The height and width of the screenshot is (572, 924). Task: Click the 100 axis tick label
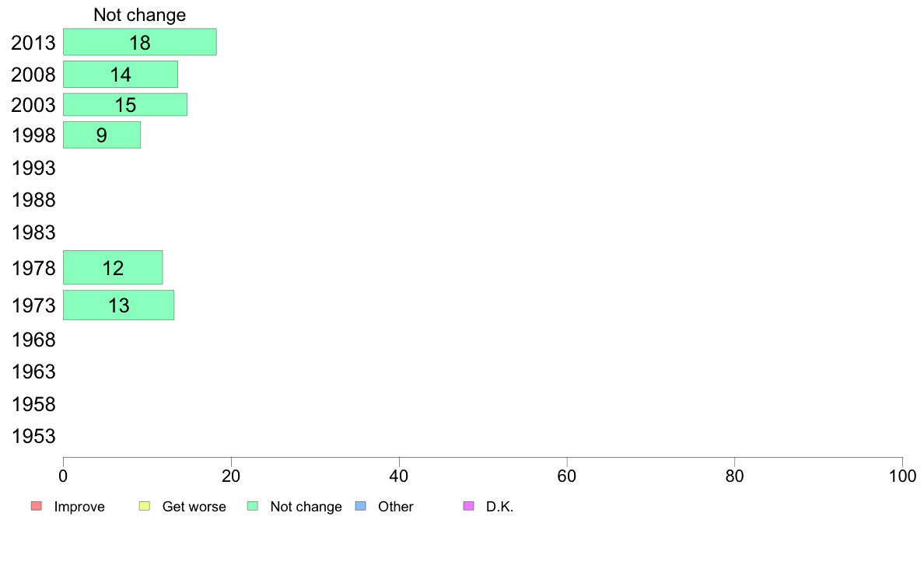tap(902, 476)
